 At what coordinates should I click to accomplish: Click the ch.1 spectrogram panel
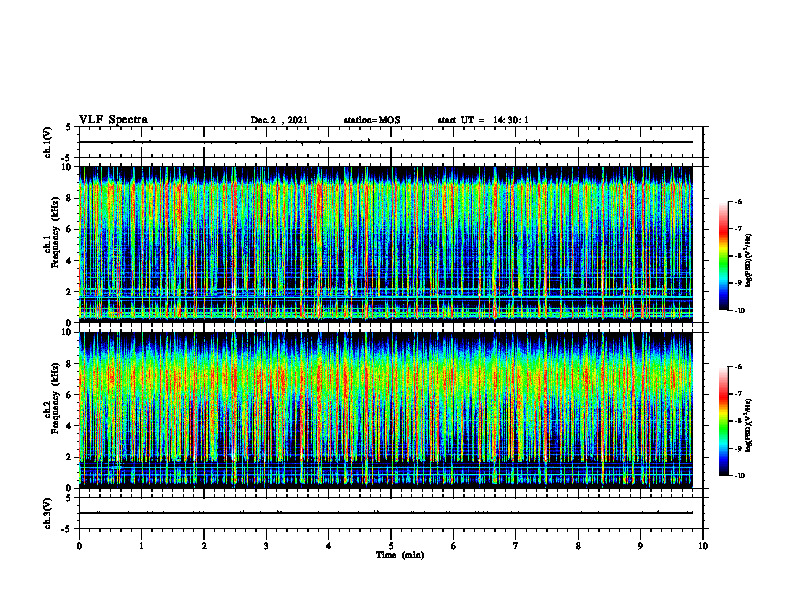[x=386, y=244]
